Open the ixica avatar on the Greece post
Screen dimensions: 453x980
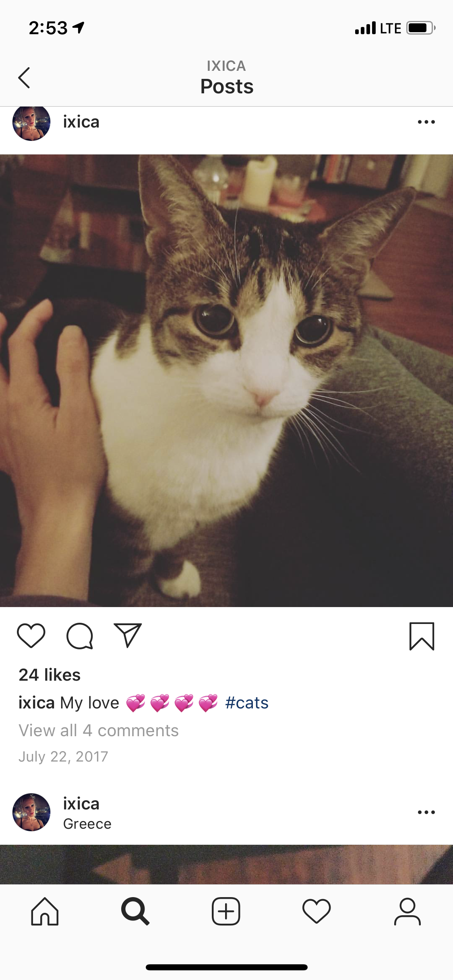pyautogui.click(x=31, y=812)
